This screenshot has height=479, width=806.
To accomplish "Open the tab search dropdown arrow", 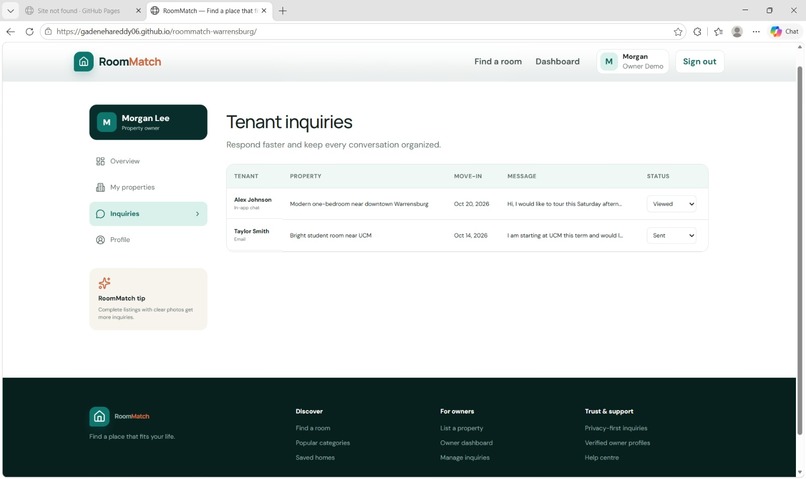I will (x=10, y=11).
